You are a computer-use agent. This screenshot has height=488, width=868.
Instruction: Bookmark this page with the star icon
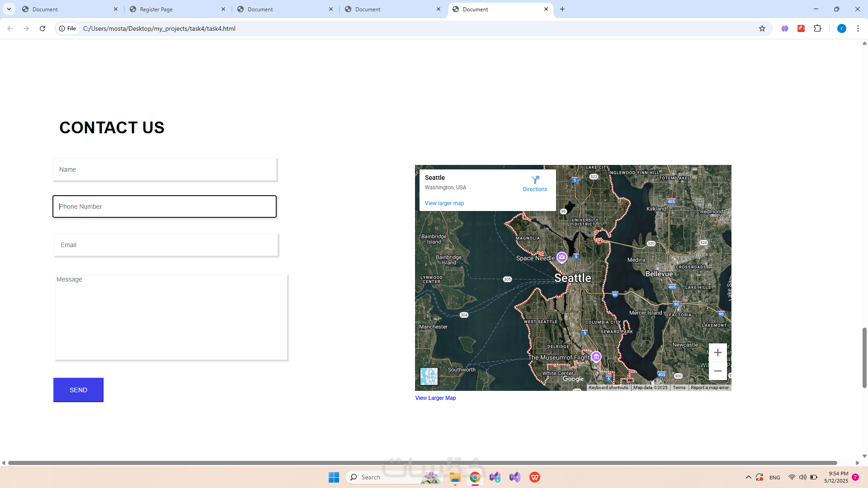coord(762,28)
